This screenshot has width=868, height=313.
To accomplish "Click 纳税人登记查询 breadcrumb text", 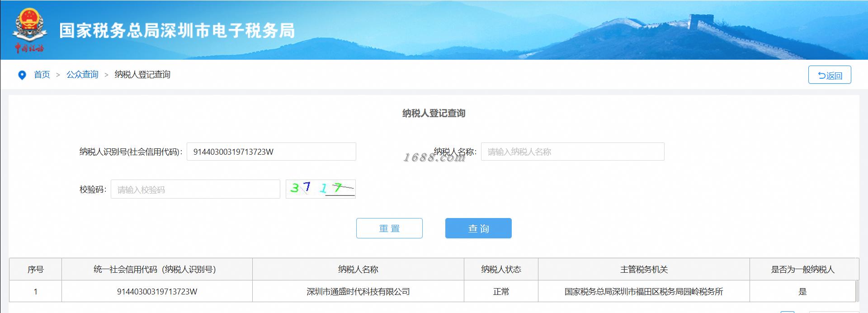I will [142, 75].
